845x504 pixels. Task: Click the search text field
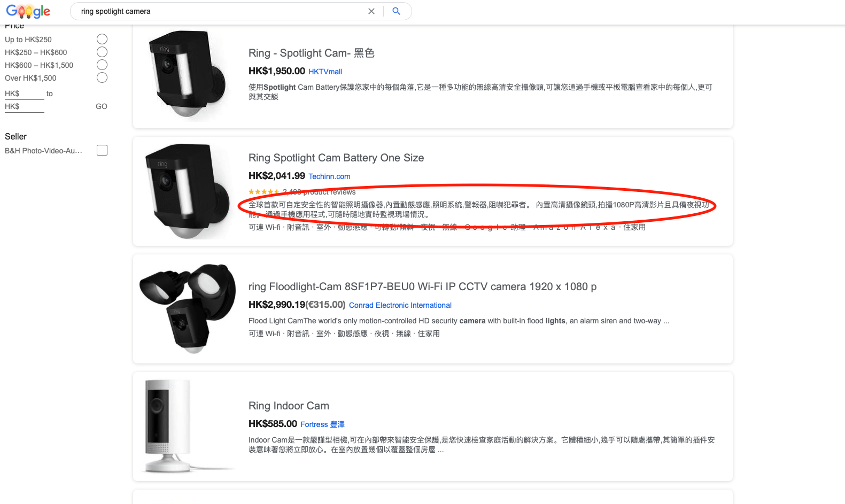coord(220,11)
